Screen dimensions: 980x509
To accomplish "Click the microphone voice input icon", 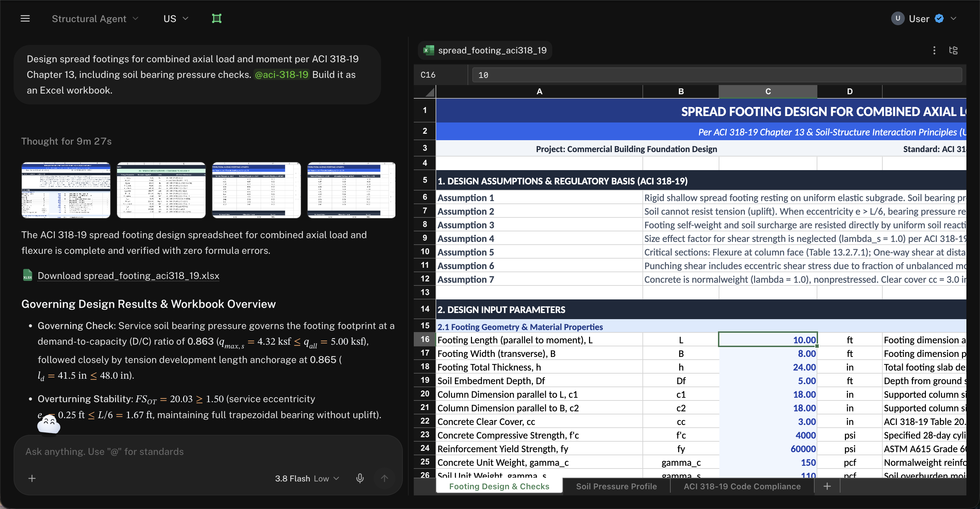I will (360, 478).
